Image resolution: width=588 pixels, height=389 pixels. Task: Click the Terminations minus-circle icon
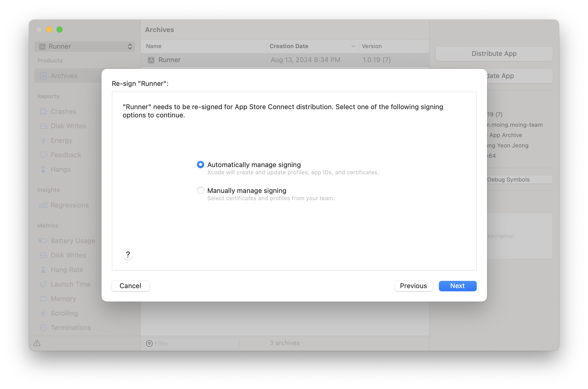pyautogui.click(x=43, y=328)
